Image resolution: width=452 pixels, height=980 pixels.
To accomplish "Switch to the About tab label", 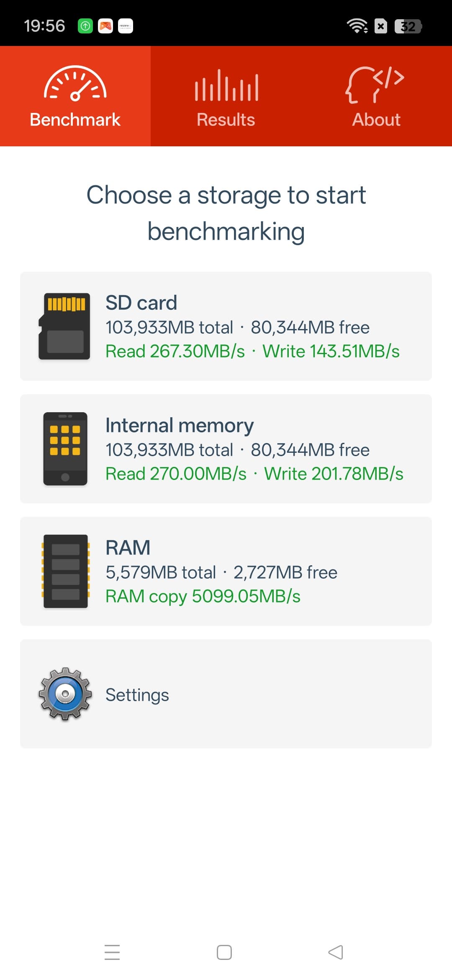I will (x=376, y=120).
